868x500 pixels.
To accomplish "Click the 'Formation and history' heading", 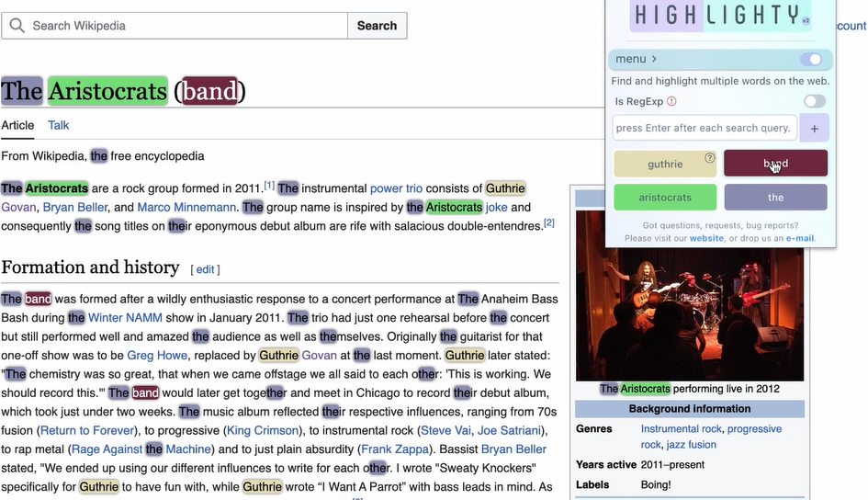I will pyautogui.click(x=90, y=267).
